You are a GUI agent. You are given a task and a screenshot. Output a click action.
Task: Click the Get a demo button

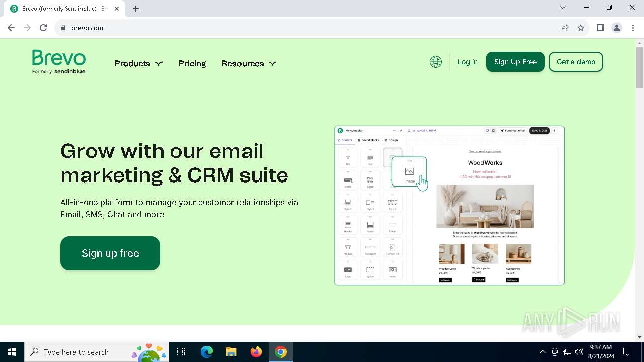coord(576,62)
